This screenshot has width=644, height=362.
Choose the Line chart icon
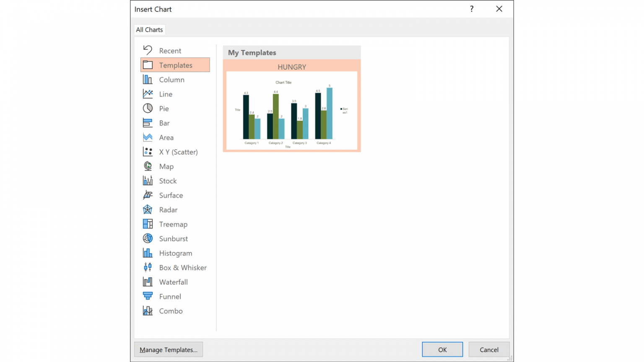click(148, 94)
